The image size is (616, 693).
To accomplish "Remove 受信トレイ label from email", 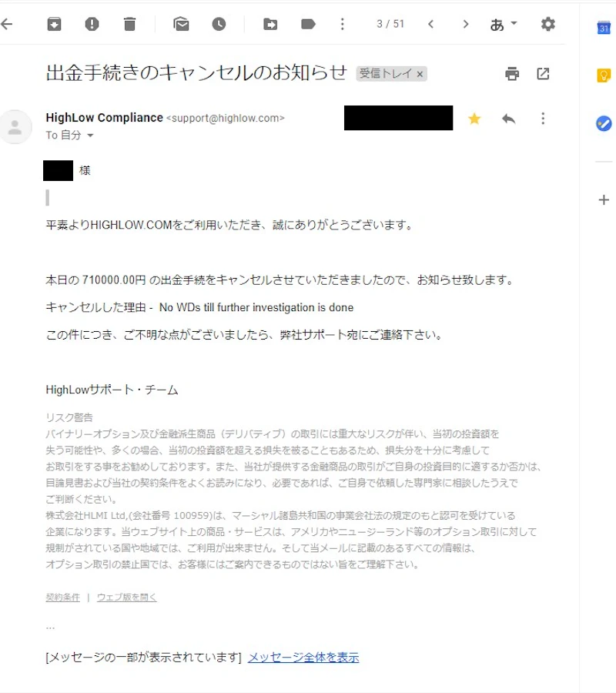I will [420, 74].
